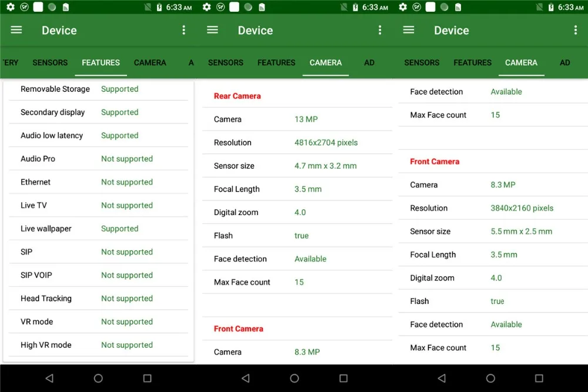Image resolution: width=588 pixels, height=392 pixels.
Task: Tap no-SIM icon in Features screen status bar
Action: 148,7
